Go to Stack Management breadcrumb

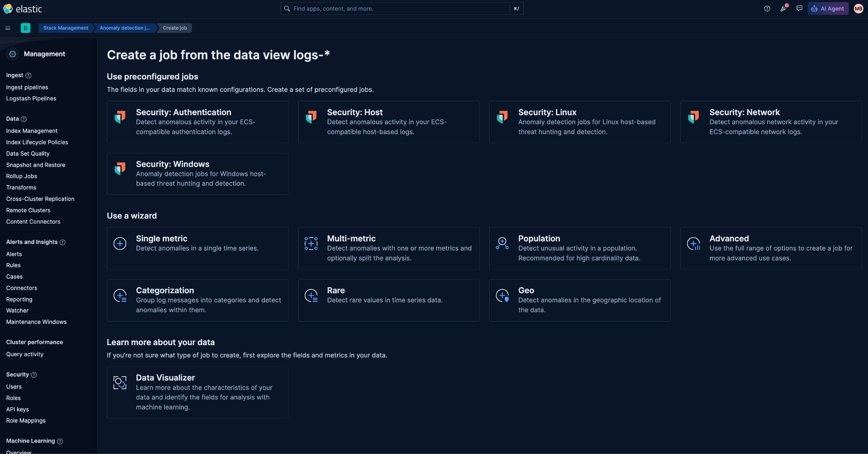point(66,28)
